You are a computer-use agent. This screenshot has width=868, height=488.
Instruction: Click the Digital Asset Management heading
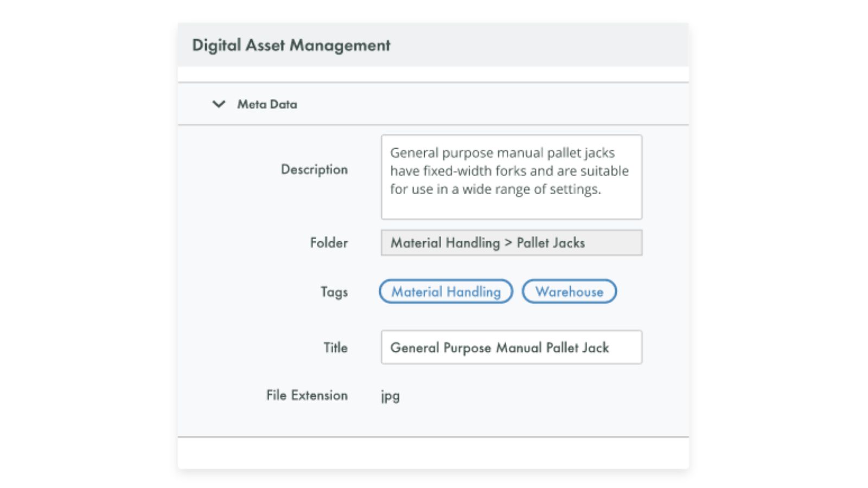tap(291, 45)
